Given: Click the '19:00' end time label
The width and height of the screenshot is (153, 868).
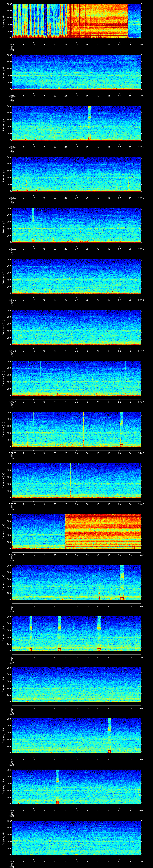Looking at the screenshot, I should [141, 249].
